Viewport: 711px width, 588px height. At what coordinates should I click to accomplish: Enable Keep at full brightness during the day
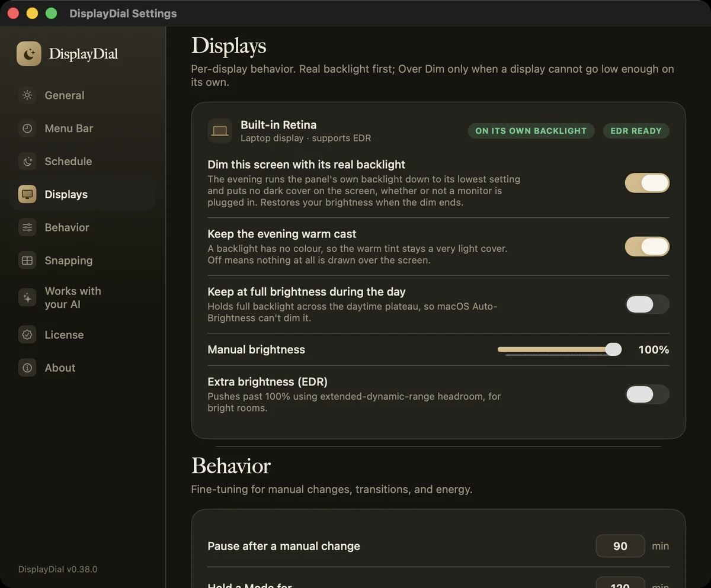pos(647,304)
